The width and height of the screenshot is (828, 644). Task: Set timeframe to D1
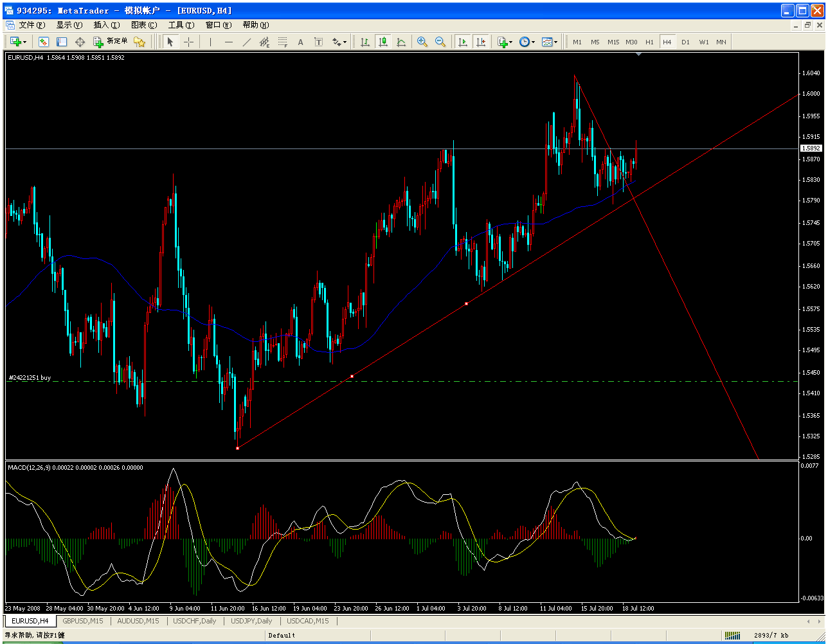click(685, 42)
